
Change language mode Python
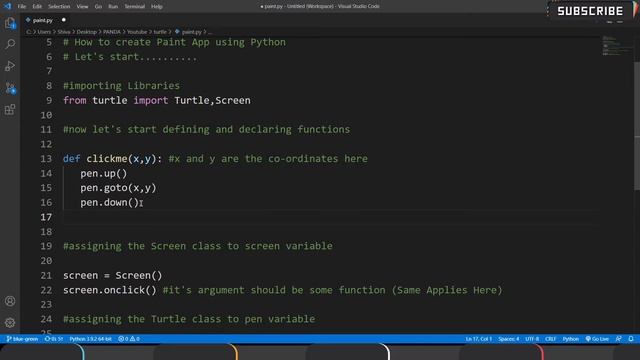click(571, 339)
